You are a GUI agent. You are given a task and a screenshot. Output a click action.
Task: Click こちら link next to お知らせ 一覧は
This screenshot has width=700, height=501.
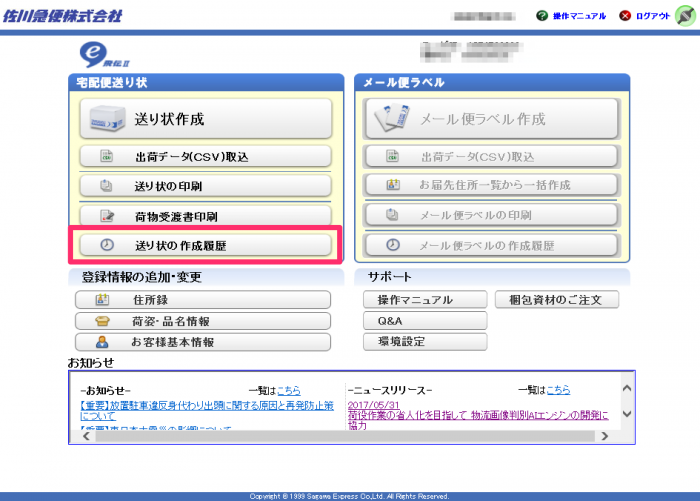pos(289,390)
